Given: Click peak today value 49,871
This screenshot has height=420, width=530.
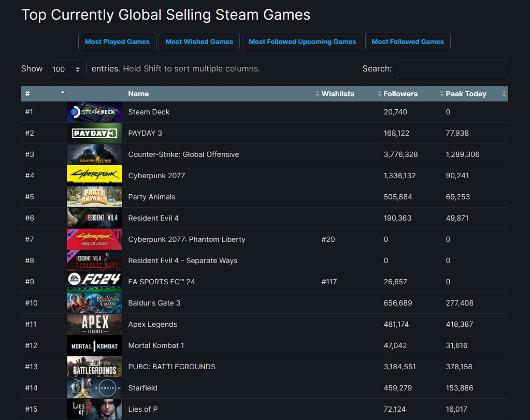Looking at the screenshot, I should pos(457,218).
